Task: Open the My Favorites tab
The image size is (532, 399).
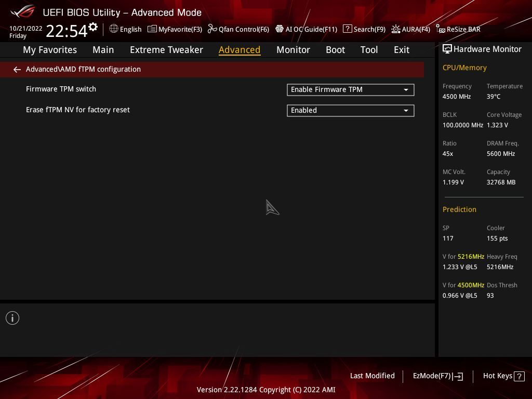Action: (x=50, y=50)
